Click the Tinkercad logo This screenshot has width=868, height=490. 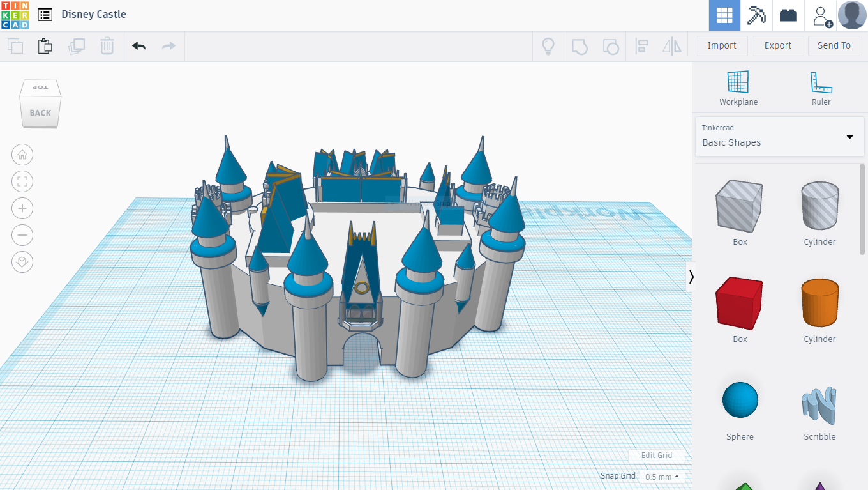tap(15, 15)
